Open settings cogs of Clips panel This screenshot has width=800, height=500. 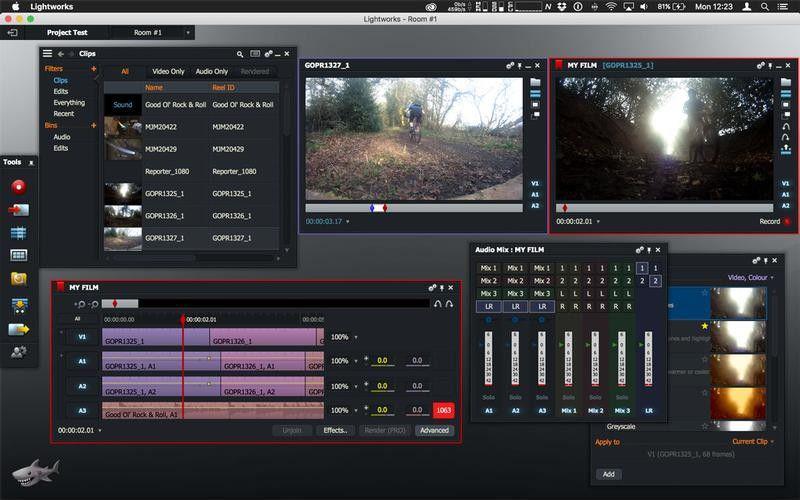point(268,54)
